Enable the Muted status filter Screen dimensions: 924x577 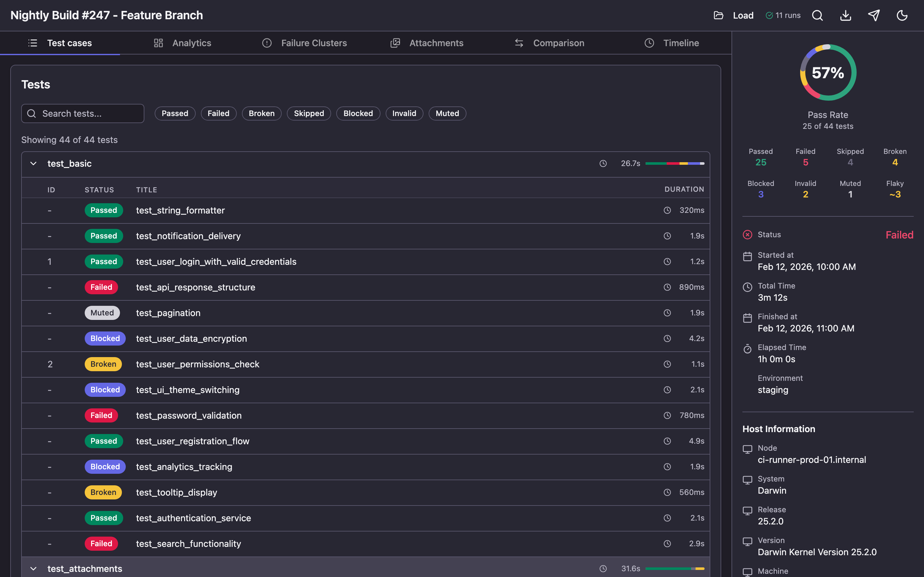point(447,113)
